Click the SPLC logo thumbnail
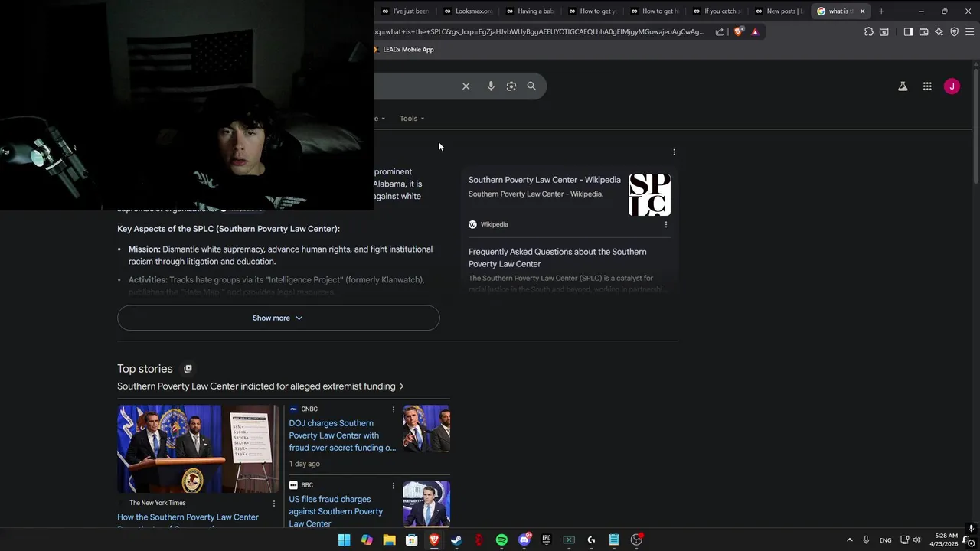Viewport: 980px width, 551px height. [x=649, y=194]
